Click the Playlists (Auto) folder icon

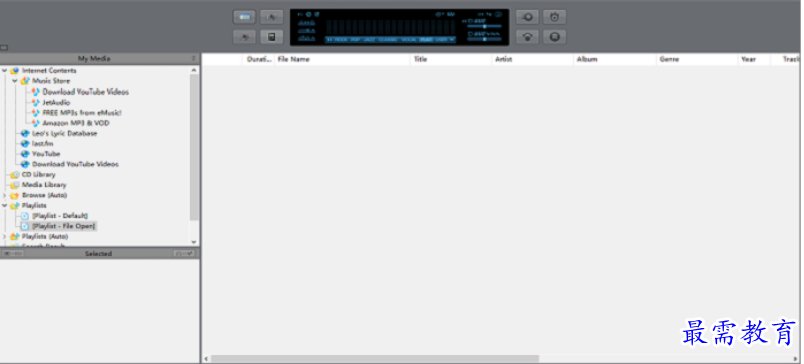tap(14, 236)
